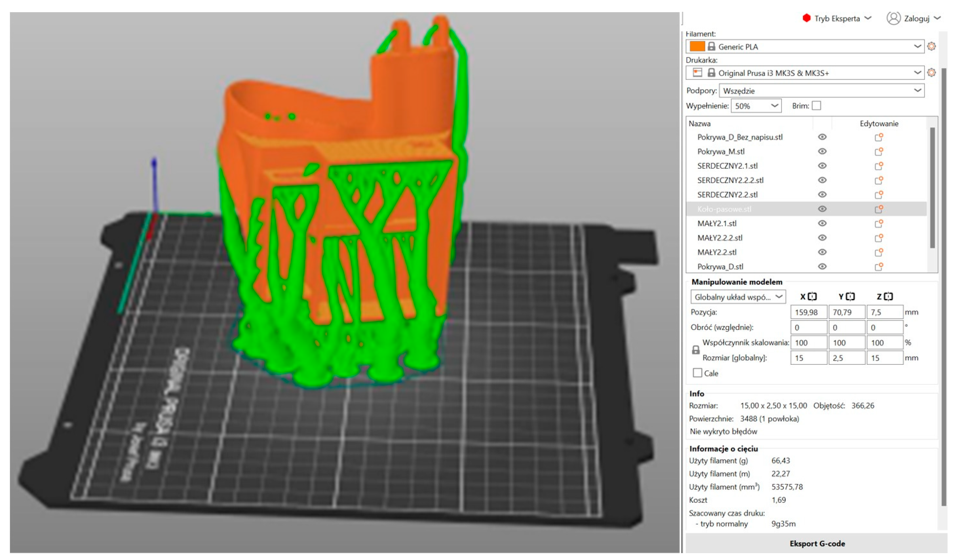
Task: Click the Eksport G-code button
Action: tap(817, 544)
